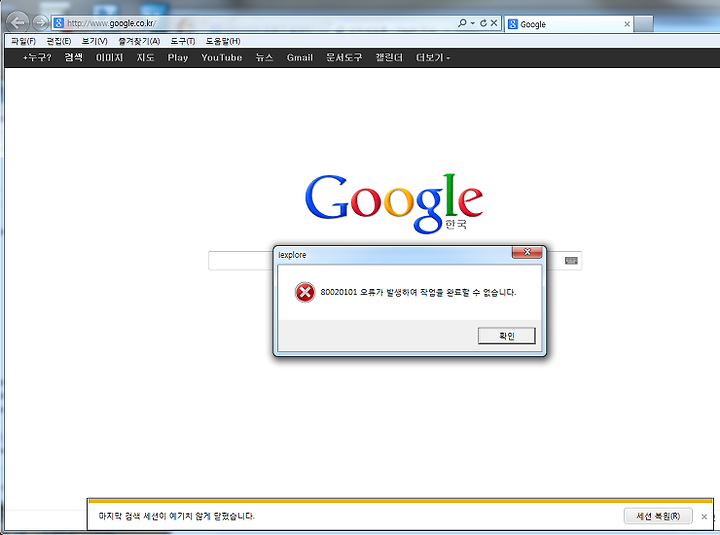
Task: Select the Google favicon in address bar
Action: [59, 23]
